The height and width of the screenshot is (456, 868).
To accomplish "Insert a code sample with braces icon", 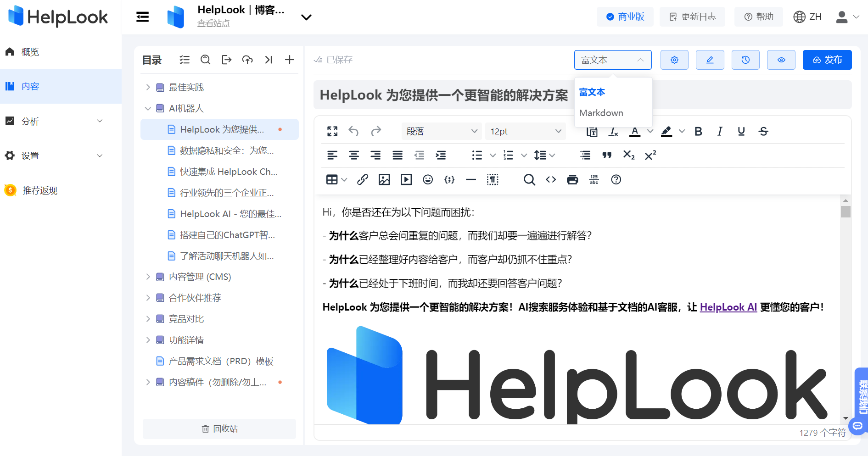I will tap(449, 179).
